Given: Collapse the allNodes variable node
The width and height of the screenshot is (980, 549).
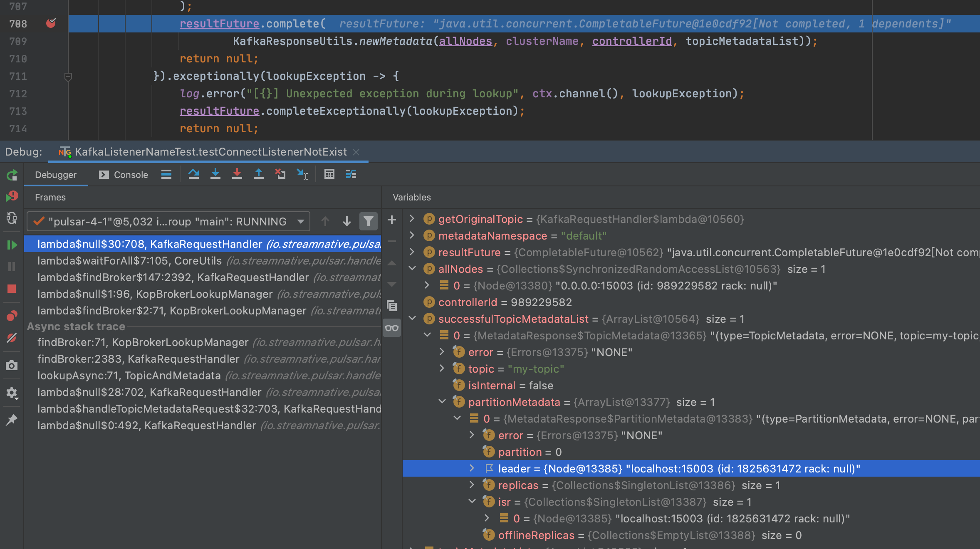Looking at the screenshot, I should (x=412, y=269).
